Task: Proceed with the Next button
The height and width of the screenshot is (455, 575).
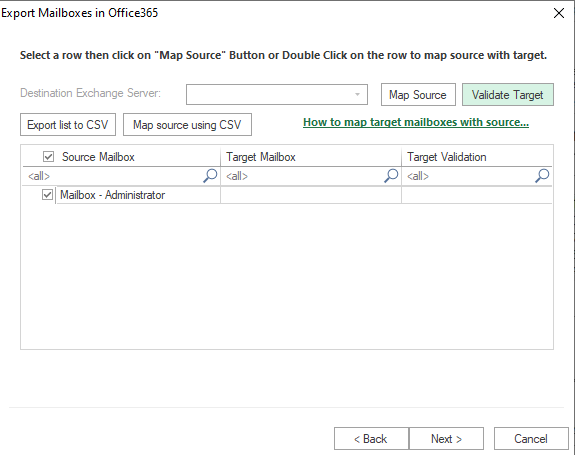Action: (446, 439)
